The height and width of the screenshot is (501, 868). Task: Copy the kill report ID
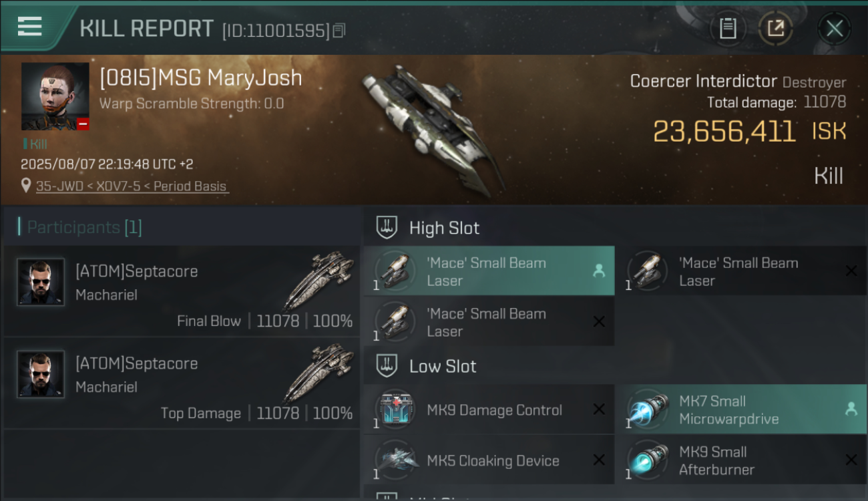tap(339, 31)
